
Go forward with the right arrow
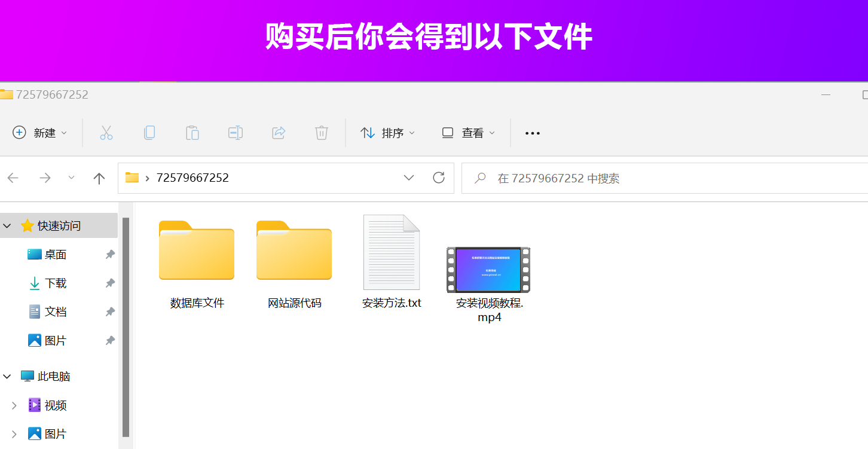[x=45, y=178]
